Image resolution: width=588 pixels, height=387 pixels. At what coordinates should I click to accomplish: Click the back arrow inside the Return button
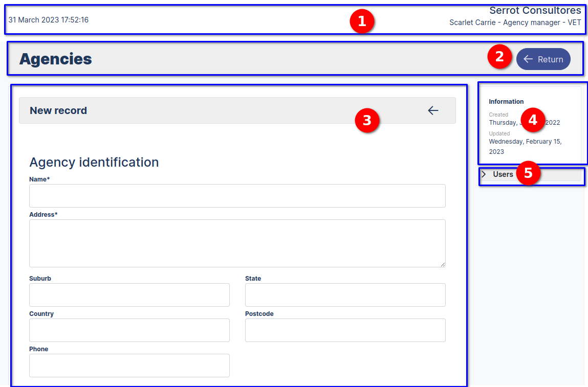click(x=528, y=59)
